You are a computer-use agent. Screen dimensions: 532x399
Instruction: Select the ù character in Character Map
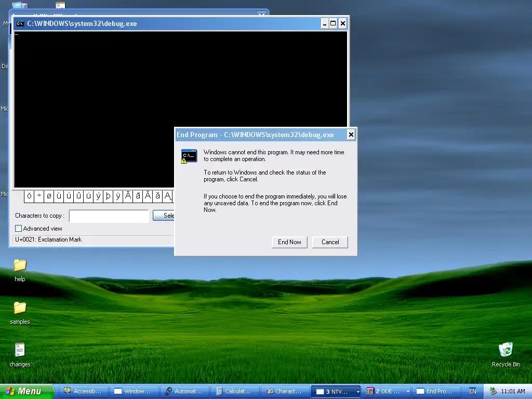pyautogui.click(x=59, y=196)
